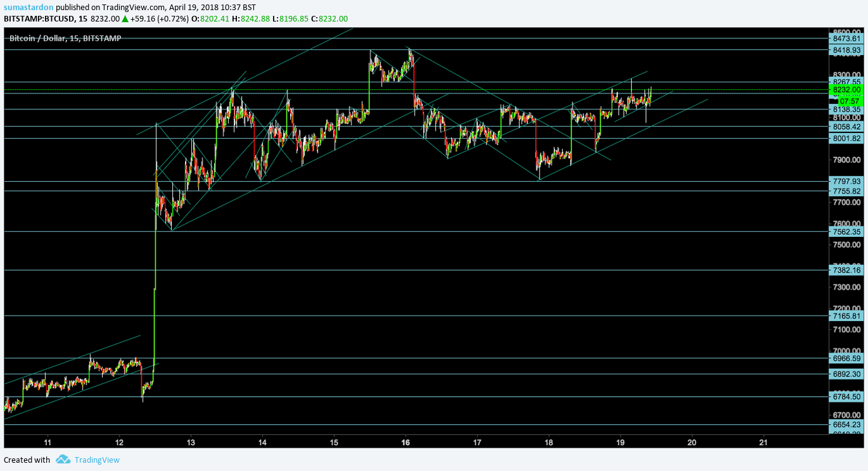Click the C:8232.00 close price value

[x=329, y=19]
